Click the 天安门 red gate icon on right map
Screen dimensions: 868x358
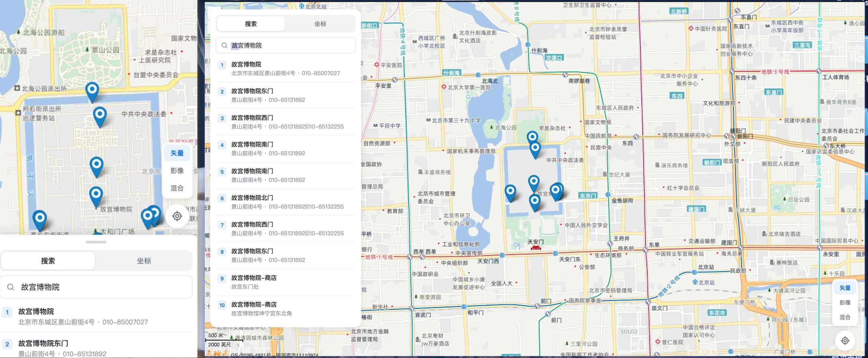pos(535,247)
